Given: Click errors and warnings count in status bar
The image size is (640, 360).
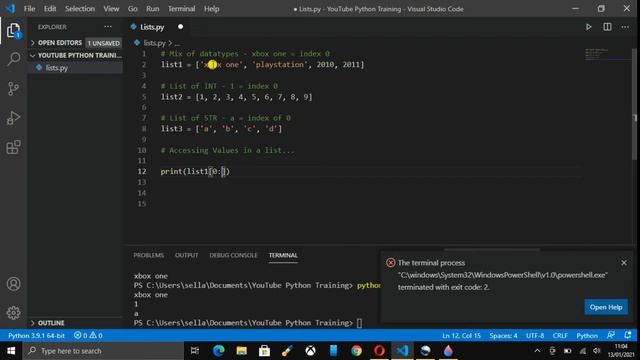Looking at the screenshot, I should pyautogui.click(x=88, y=336).
